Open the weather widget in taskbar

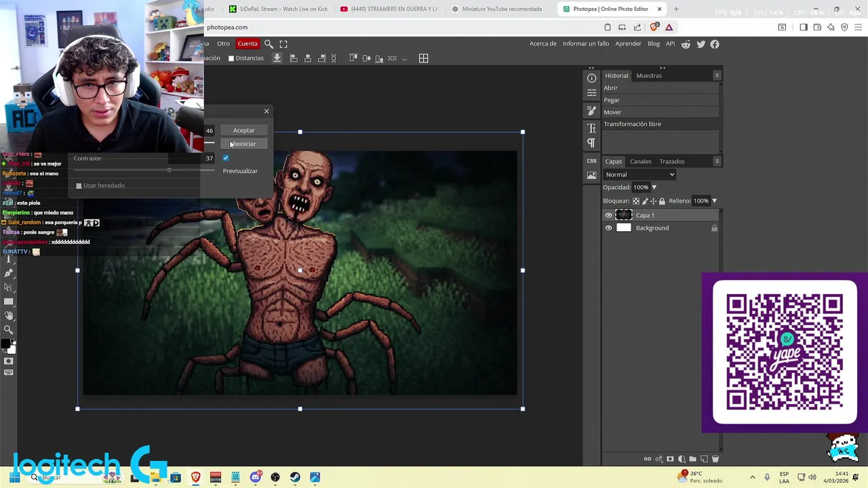(x=700, y=477)
